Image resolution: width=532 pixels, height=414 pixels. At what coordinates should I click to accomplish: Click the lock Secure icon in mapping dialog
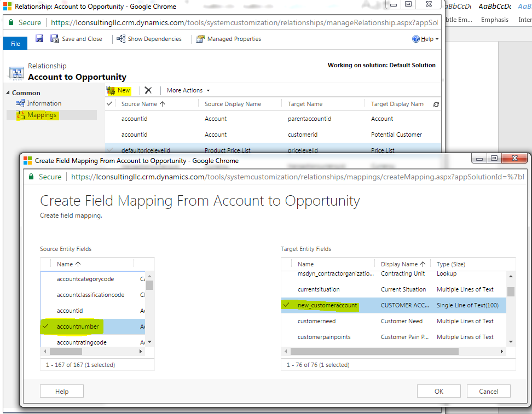point(31,177)
